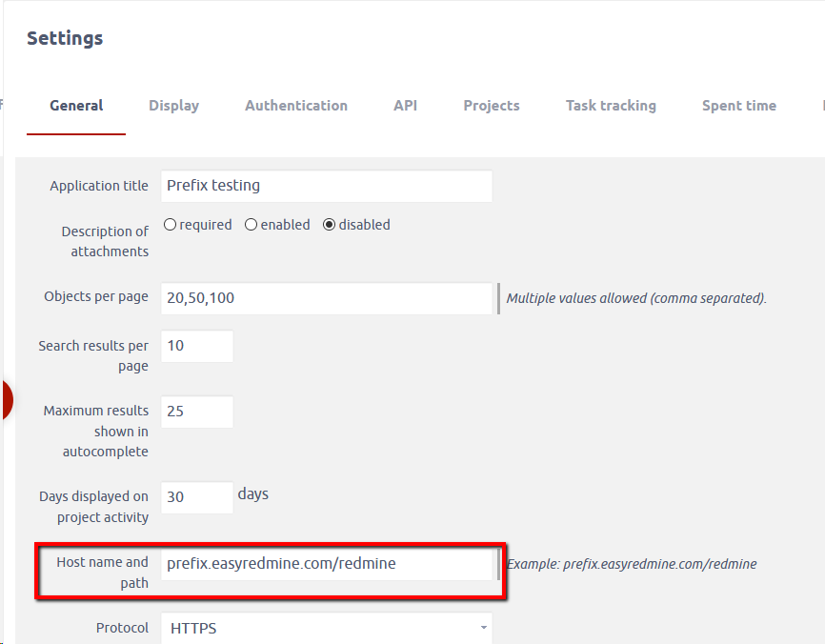
Task: Switch to the General tab
Action: coord(76,106)
